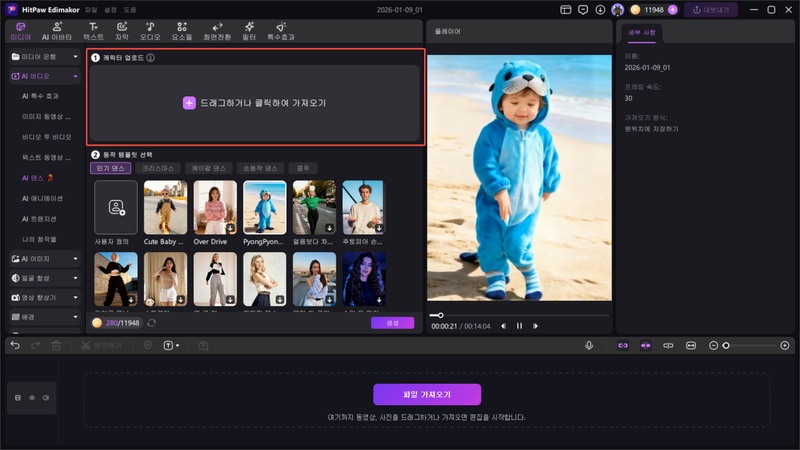Viewport: 800px width, 450px height.
Task: Toggle the second purple magnet timeline button
Action: point(645,345)
